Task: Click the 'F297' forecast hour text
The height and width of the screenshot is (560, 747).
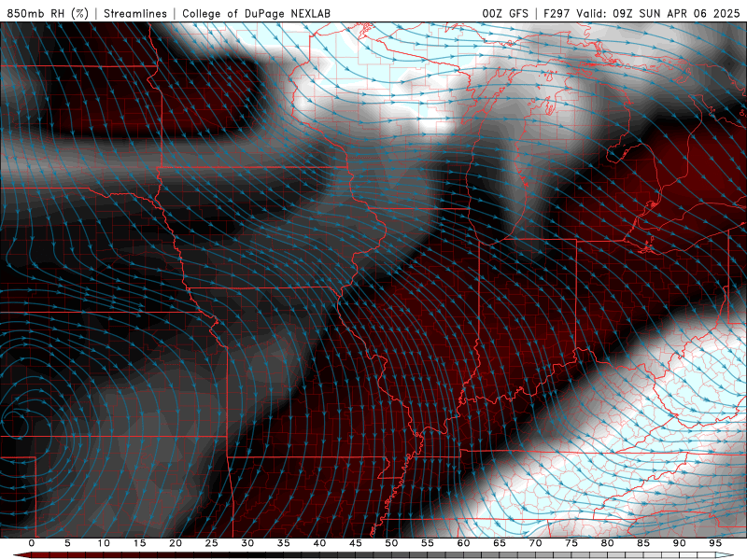Action: pos(557,13)
